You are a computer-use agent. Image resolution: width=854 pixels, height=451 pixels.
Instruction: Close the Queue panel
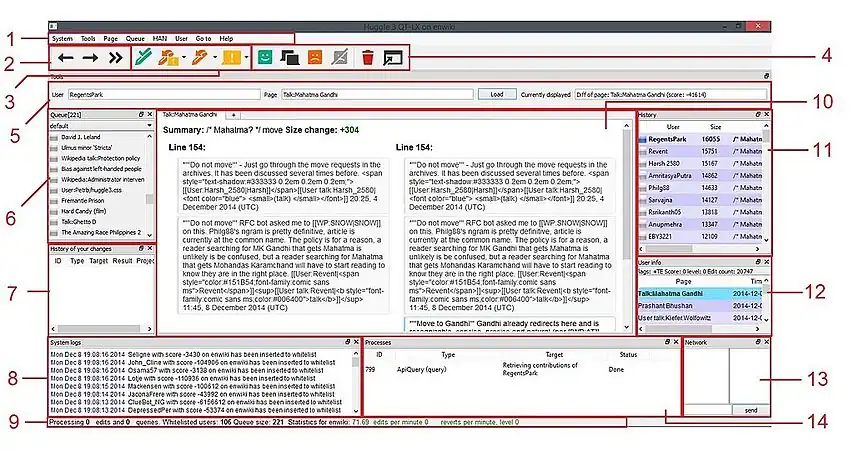click(150, 115)
